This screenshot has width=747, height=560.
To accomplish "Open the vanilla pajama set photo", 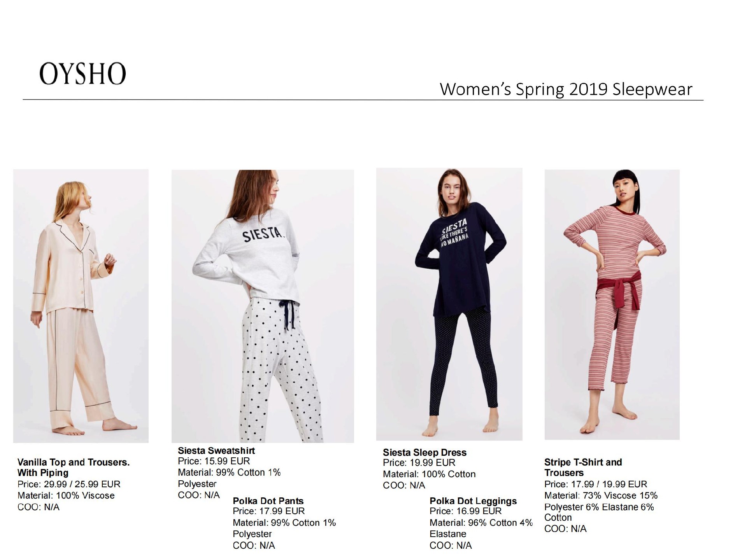I will [81, 306].
